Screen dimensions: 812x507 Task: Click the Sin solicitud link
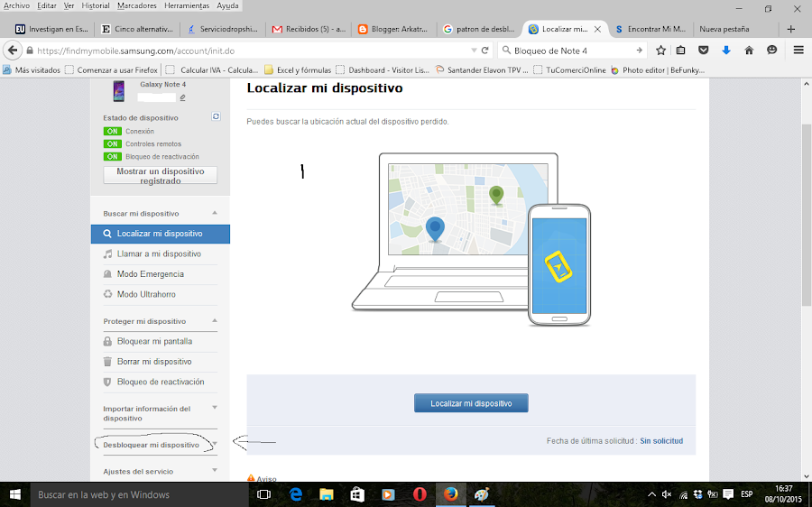pyautogui.click(x=661, y=441)
